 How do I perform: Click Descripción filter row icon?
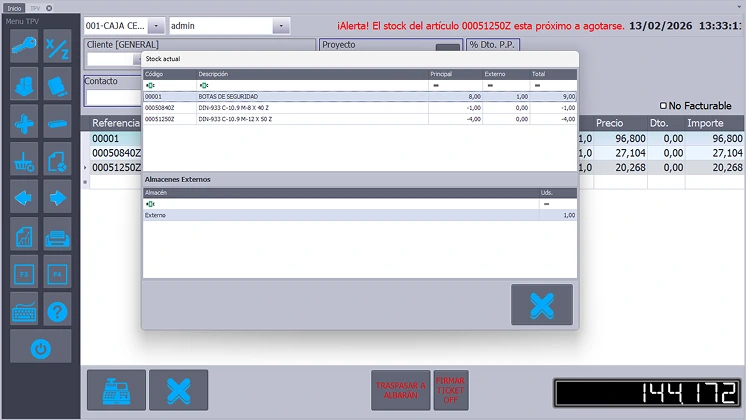(204, 85)
